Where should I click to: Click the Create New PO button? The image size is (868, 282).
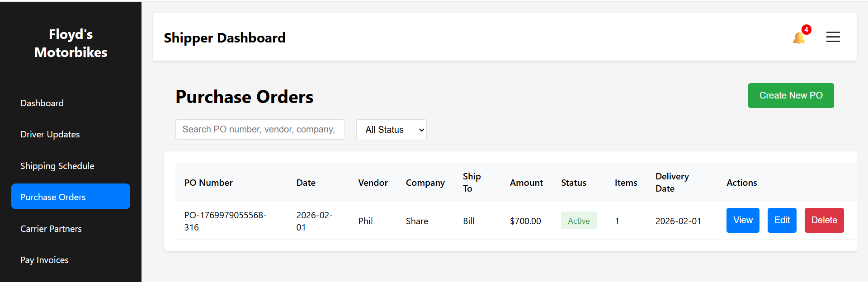tap(791, 95)
